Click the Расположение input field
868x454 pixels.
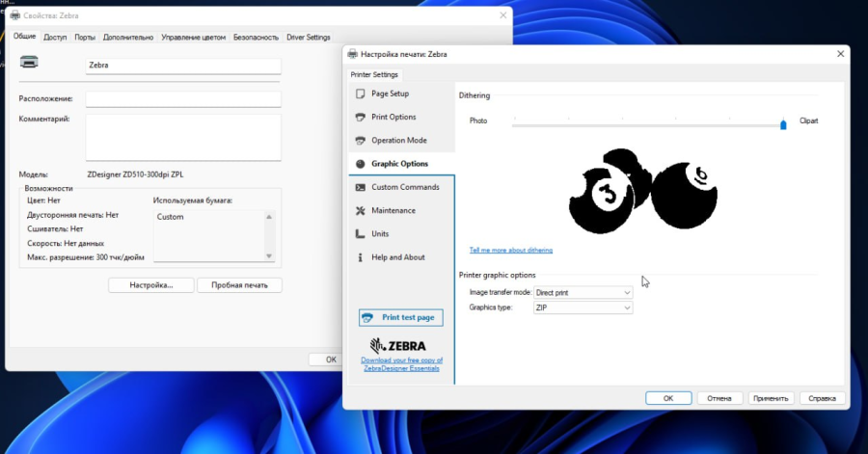coord(183,99)
